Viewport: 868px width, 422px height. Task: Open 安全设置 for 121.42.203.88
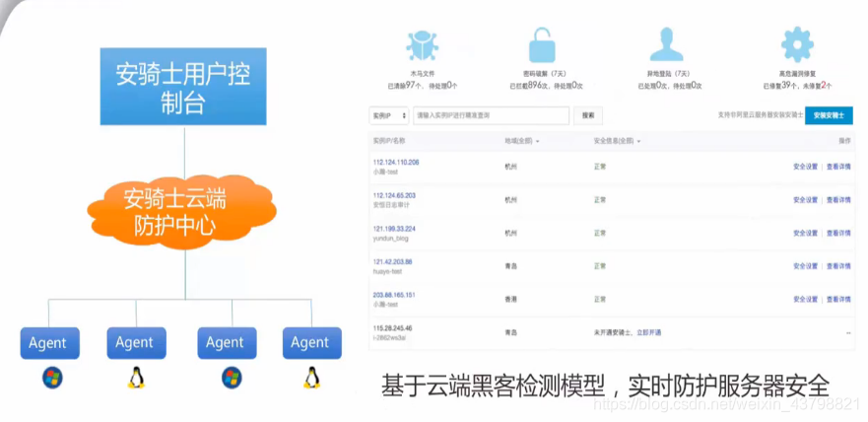[806, 266]
